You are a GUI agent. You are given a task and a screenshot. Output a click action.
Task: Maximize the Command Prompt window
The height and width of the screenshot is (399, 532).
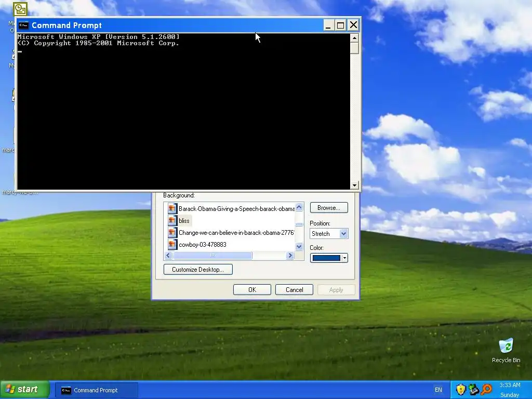(x=340, y=25)
